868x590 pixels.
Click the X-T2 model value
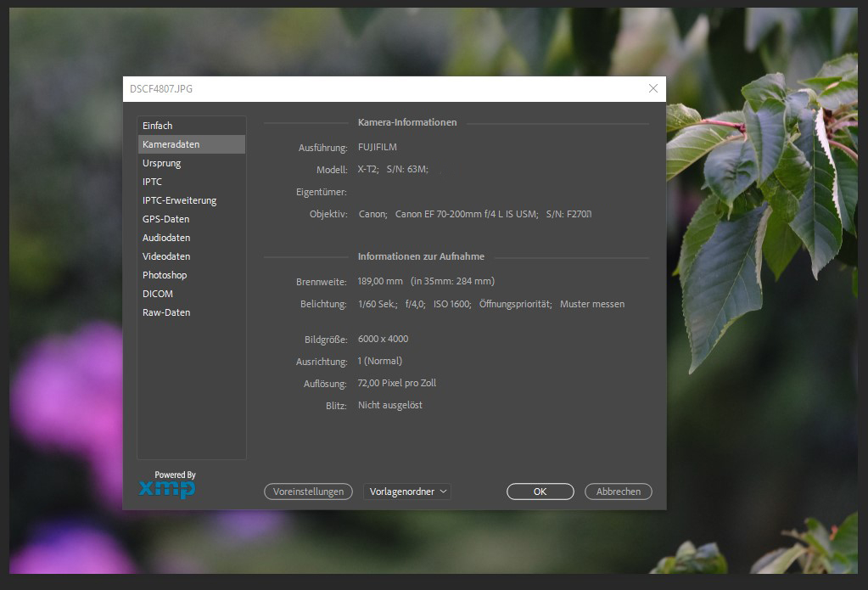[x=367, y=169]
